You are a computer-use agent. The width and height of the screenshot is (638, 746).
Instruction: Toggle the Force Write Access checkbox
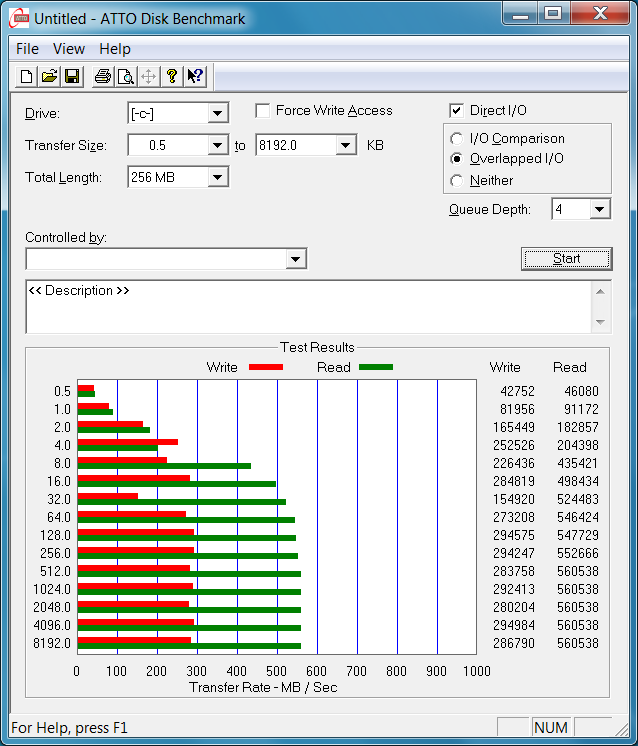(x=263, y=111)
